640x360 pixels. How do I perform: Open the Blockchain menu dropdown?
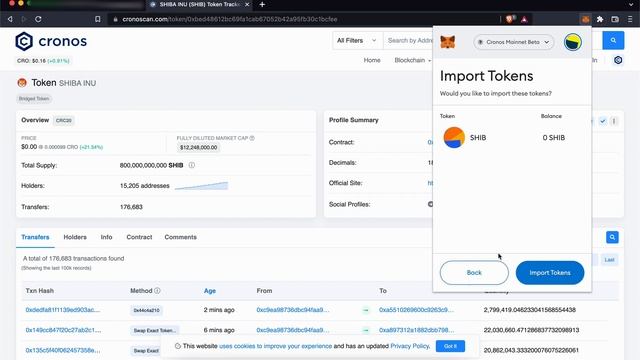point(413,60)
